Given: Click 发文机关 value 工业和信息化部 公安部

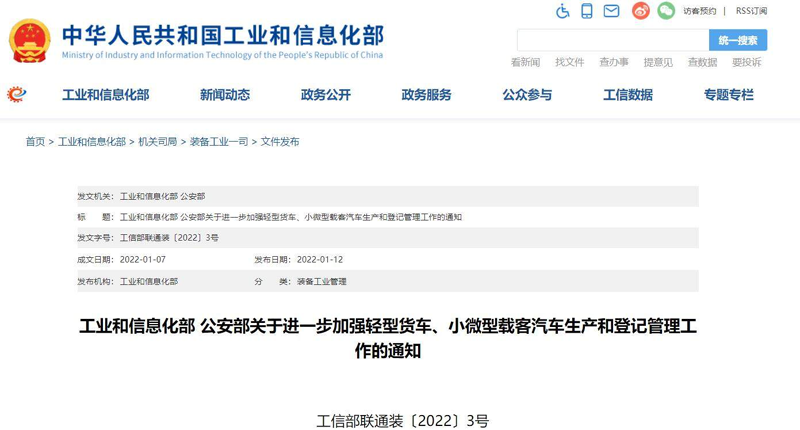Looking at the screenshot, I should [162, 196].
